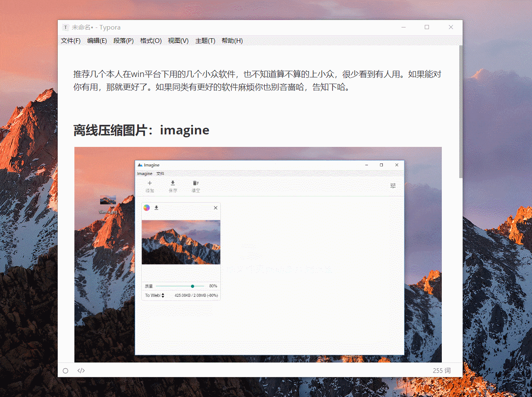Screen dimensions: 532x397
Task: Open the 文件(F) menu
Action: click(71, 41)
